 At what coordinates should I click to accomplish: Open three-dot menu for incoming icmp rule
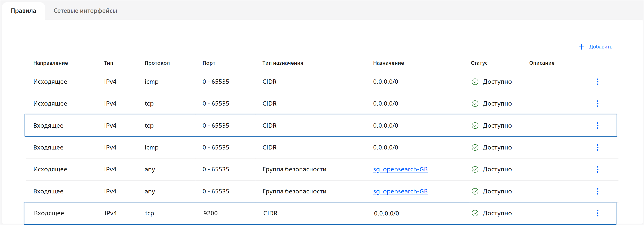point(597,148)
